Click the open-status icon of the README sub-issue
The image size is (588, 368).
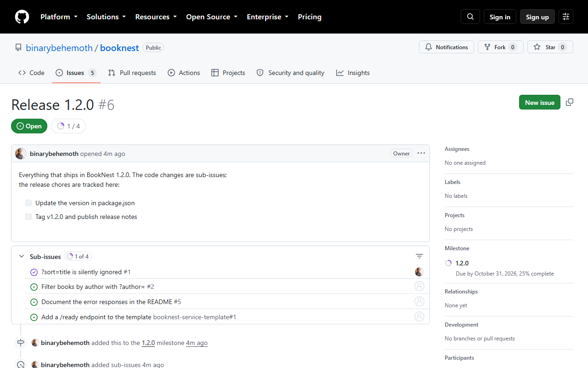tap(34, 302)
